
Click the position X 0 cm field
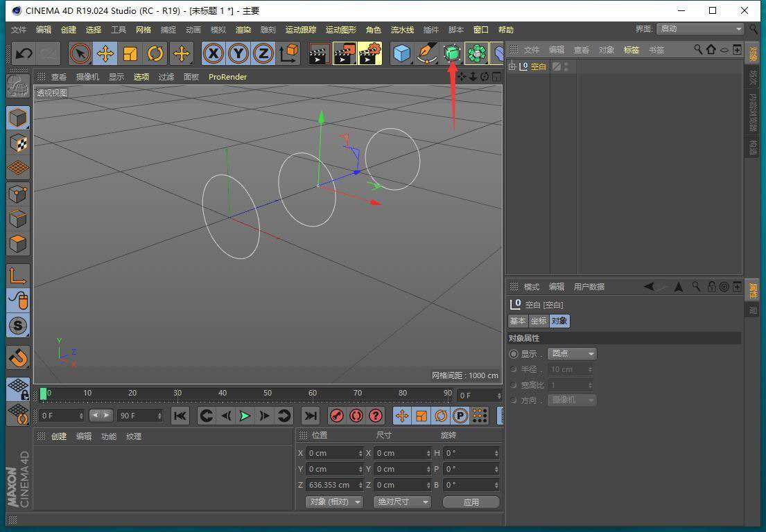click(334, 453)
